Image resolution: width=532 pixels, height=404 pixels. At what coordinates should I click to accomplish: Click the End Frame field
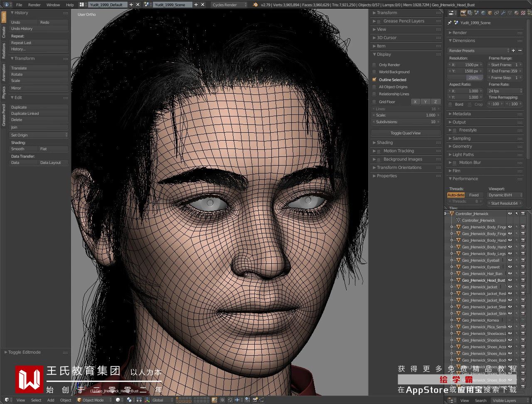pos(504,71)
